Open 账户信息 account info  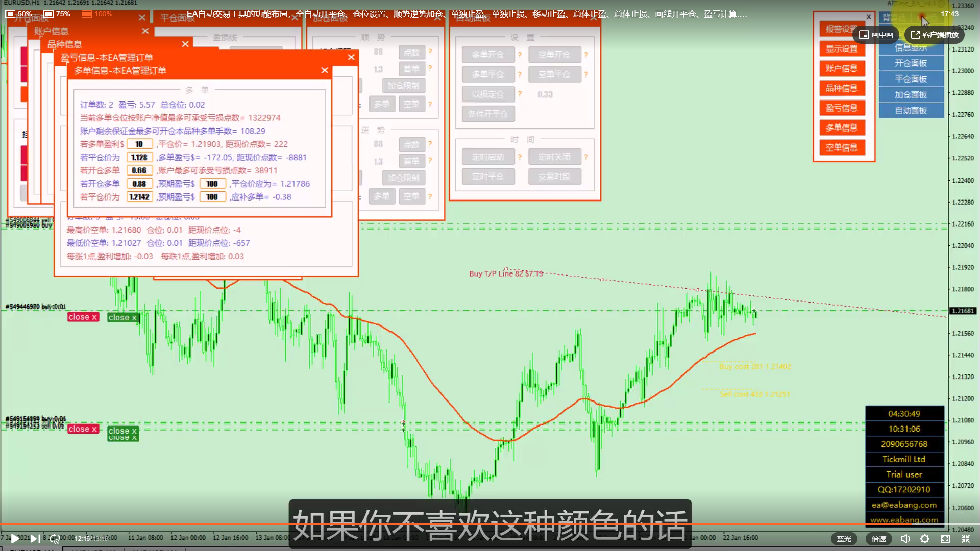(x=842, y=68)
